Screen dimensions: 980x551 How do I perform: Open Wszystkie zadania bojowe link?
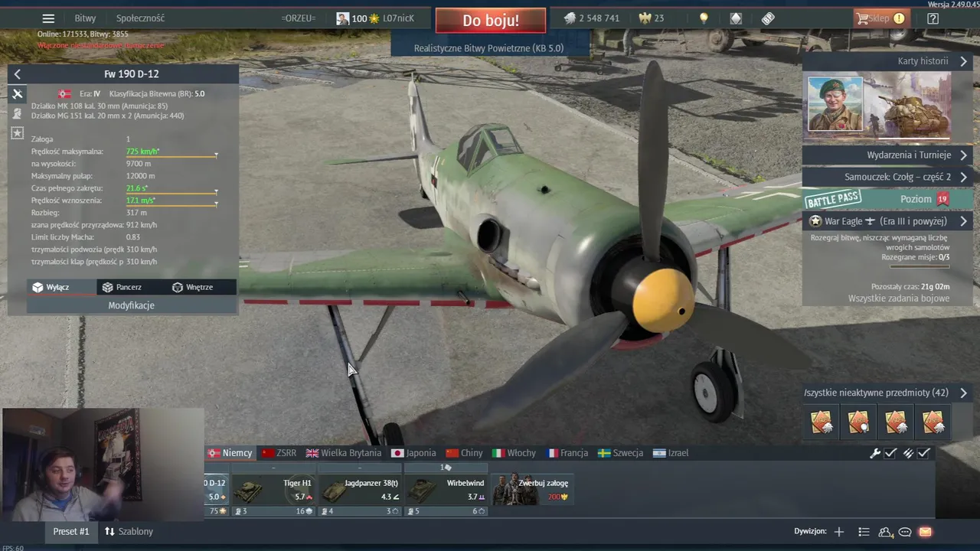coord(899,298)
